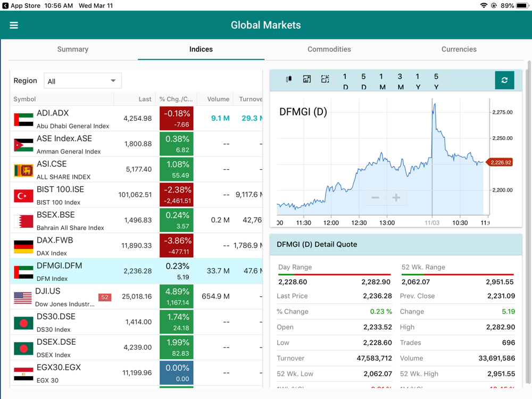Image resolution: width=532 pixels, height=399 pixels.
Task: Tap the Wi-Fi status icon
Action: point(484,5)
